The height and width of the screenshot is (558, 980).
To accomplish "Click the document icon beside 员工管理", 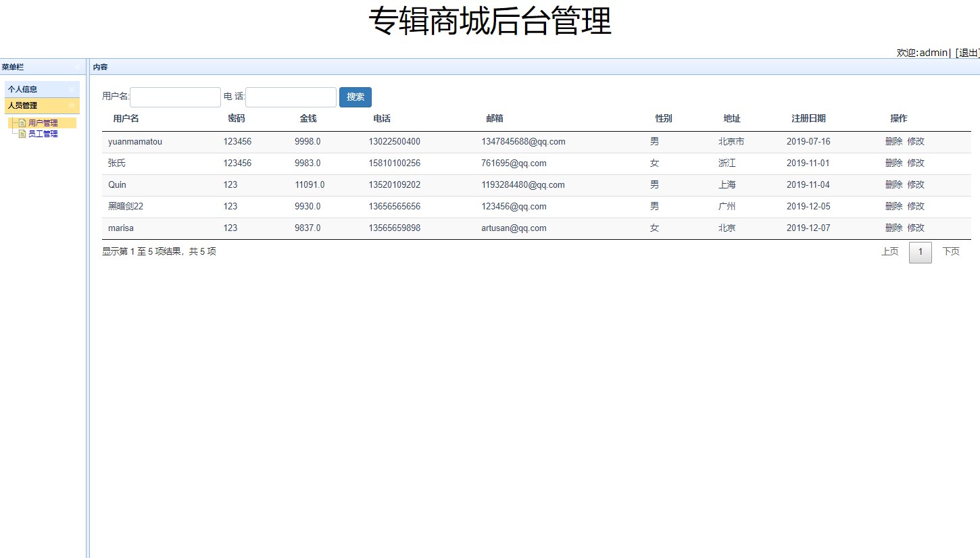I will (22, 133).
